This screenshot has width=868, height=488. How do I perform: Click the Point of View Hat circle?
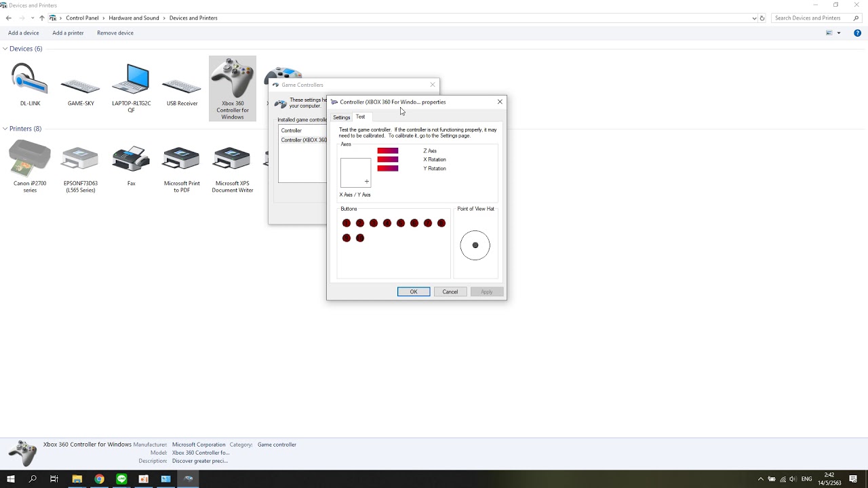coord(475,245)
